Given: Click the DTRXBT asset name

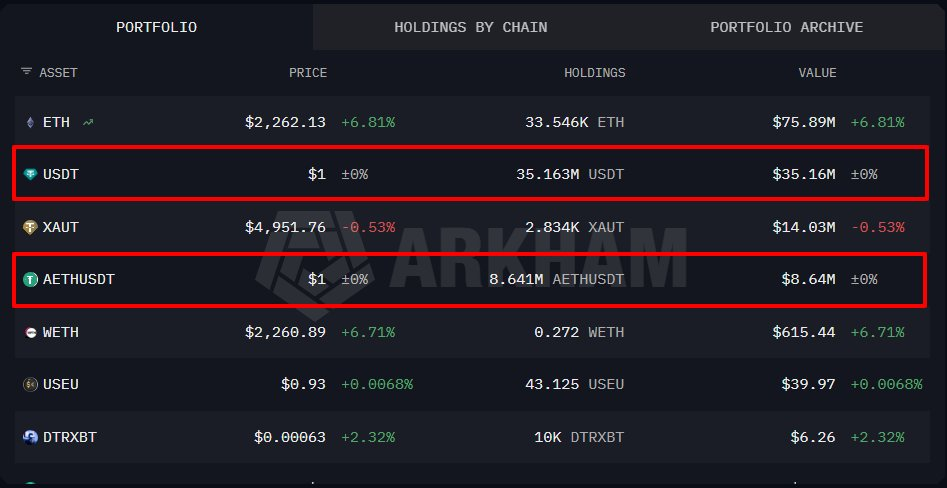Looking at the screenshot, I should tap(70, 437).
